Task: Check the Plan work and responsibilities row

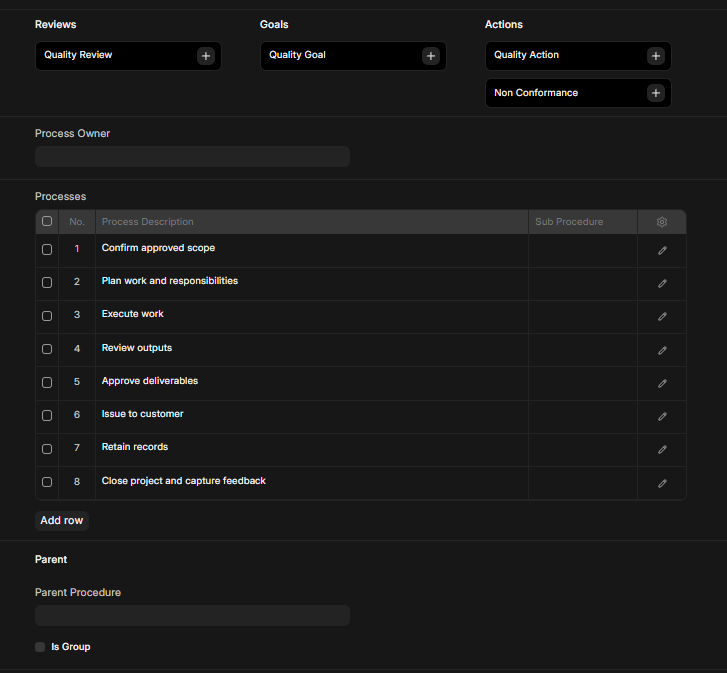Action: click(47, 283)
